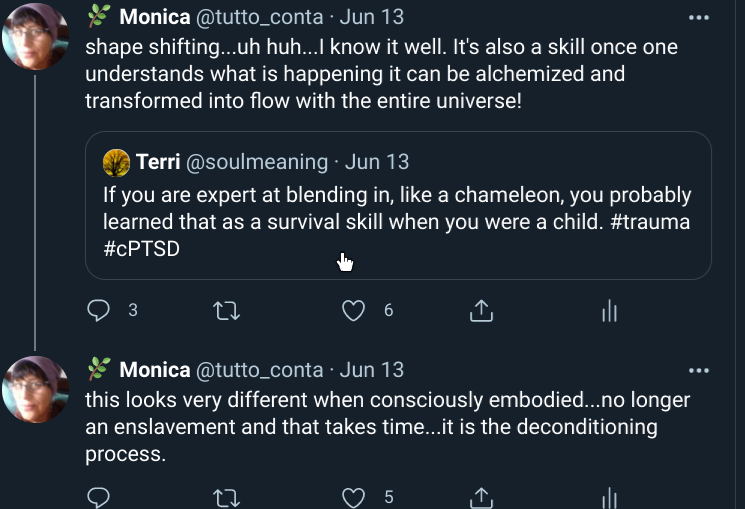Screen dimensions: 745x509
Task: Click Terri's tree avatar in quoted tweet
Action: (x=116, y=162)
